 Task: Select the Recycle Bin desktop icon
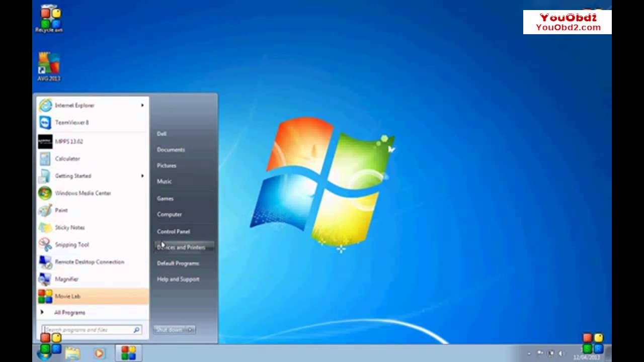[49, 19]
